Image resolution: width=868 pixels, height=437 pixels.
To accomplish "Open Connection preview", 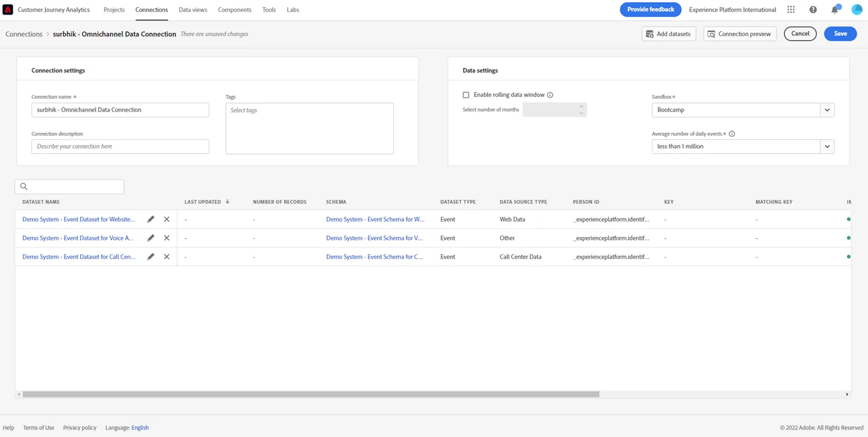I will point(740,34).
